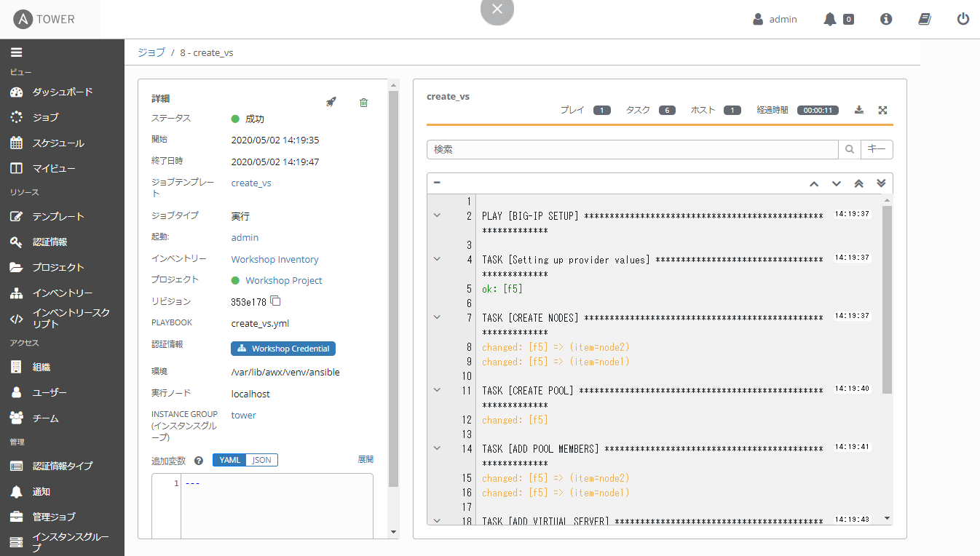Relaunch job using the rocket icon

point(331,103)
